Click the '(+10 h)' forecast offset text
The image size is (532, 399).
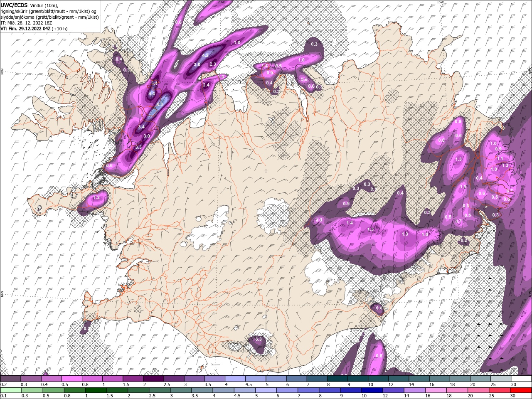[60, 29]
